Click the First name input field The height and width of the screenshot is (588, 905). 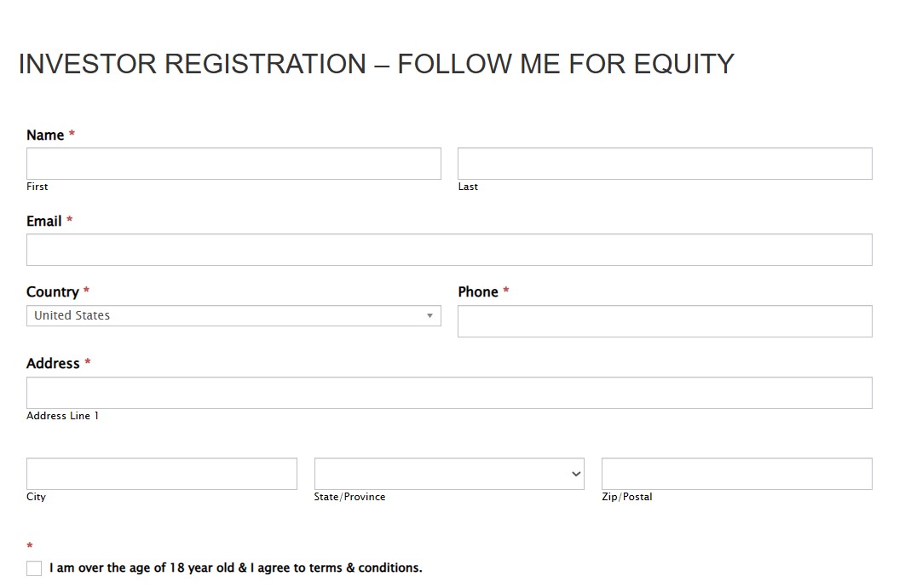pyautogui.click(x=233, y=164)
